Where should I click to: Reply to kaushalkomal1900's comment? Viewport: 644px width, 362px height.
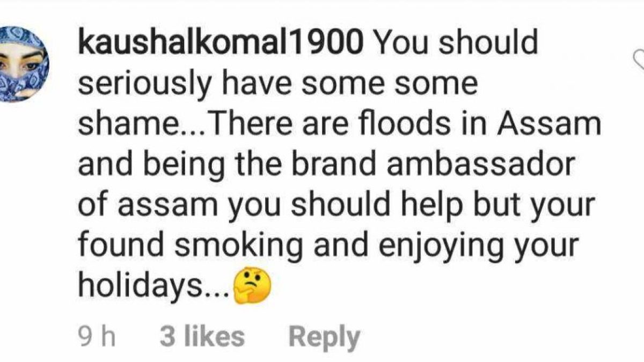click(x=324, y=336)
